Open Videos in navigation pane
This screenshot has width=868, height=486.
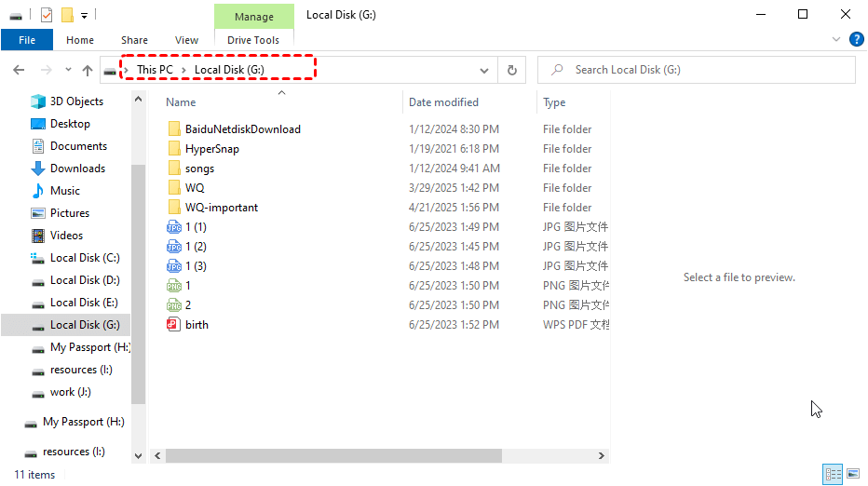[x=66, y=236]
